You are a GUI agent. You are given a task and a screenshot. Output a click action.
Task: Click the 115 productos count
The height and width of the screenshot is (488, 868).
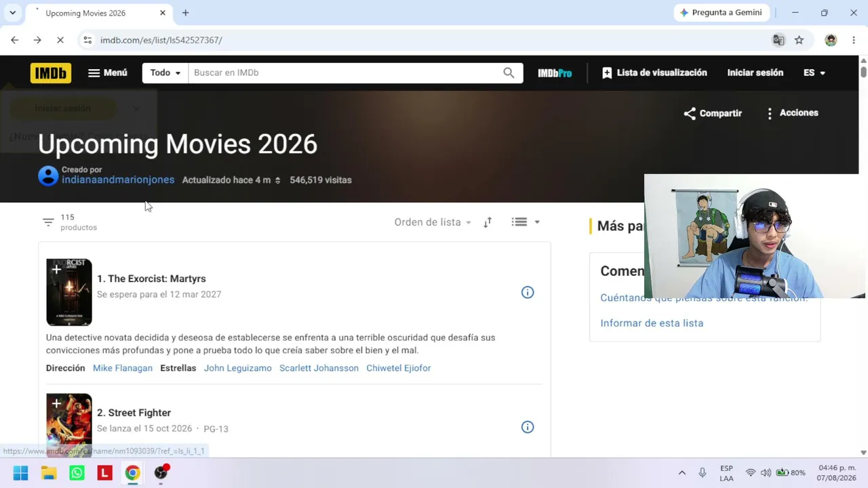(79, 222)
